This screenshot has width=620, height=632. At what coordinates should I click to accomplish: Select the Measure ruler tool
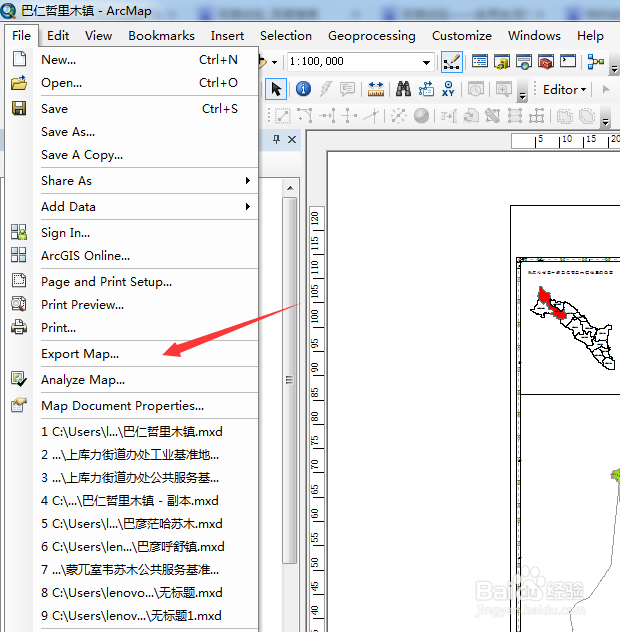pyautogui.click(x=376, y=89)
